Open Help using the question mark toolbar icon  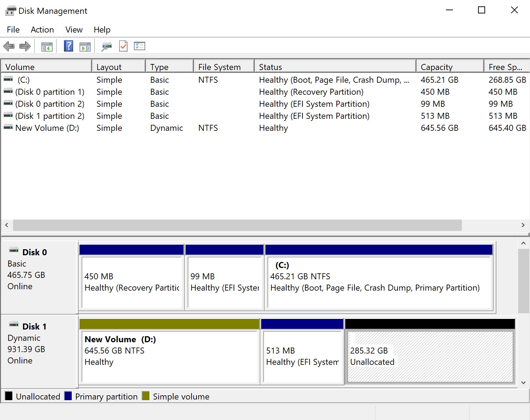[68, 46]
